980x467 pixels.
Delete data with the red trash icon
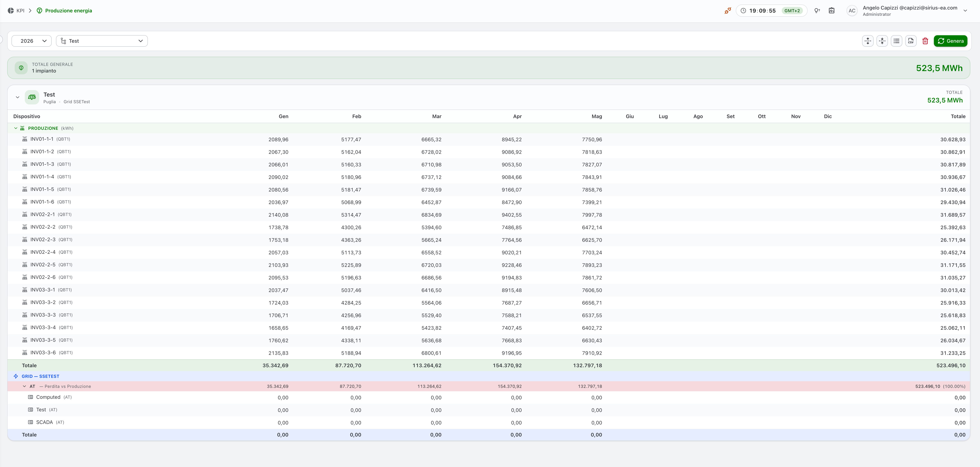pos(925,41)
